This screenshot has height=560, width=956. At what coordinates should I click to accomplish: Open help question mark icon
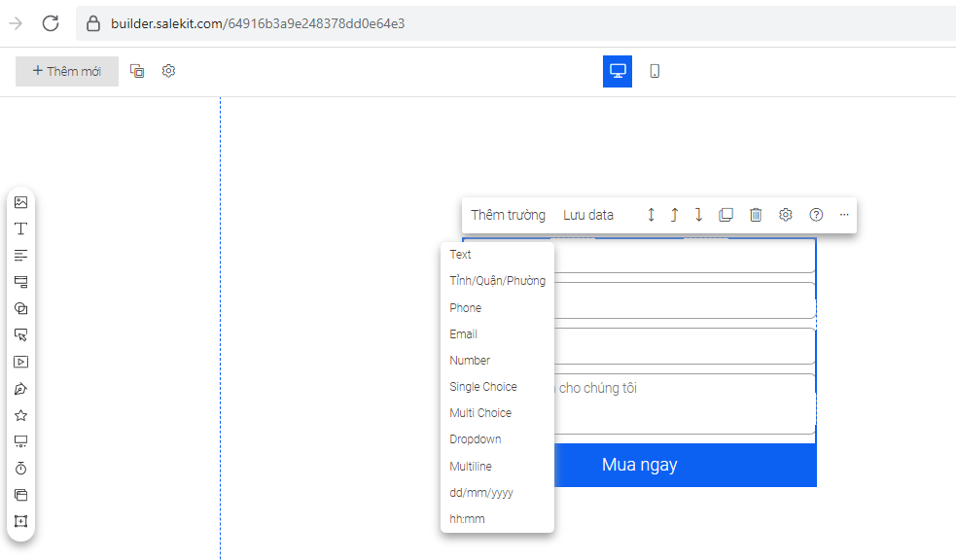(816, 215)
